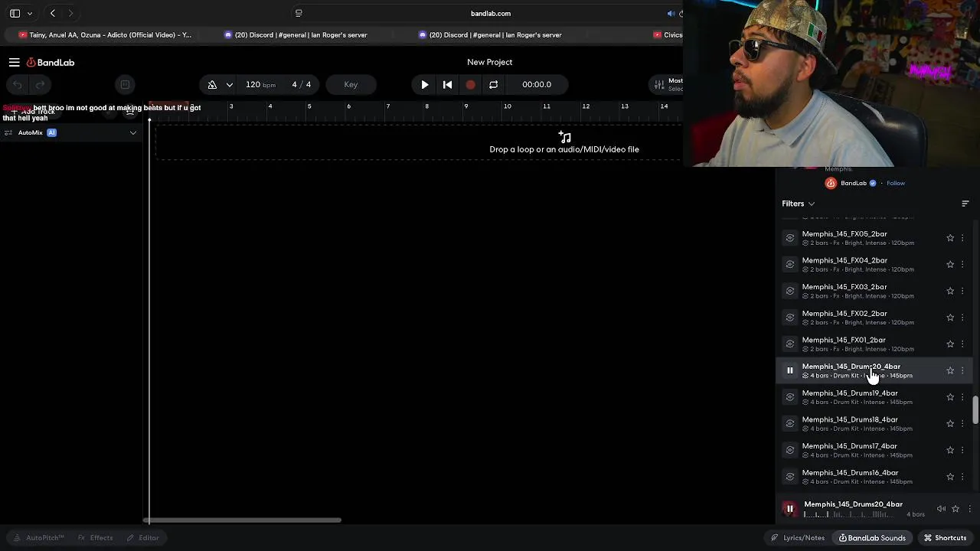Start playback with the Play button
This screenshot has width=980, height=551.
pyautogui.click(x=425, y=85)
